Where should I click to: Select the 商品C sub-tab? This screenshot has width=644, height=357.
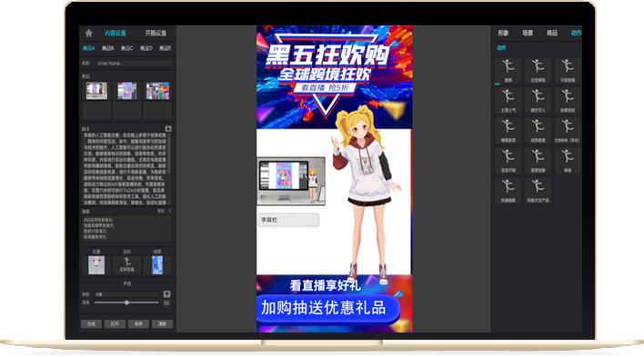click(127, 48)
